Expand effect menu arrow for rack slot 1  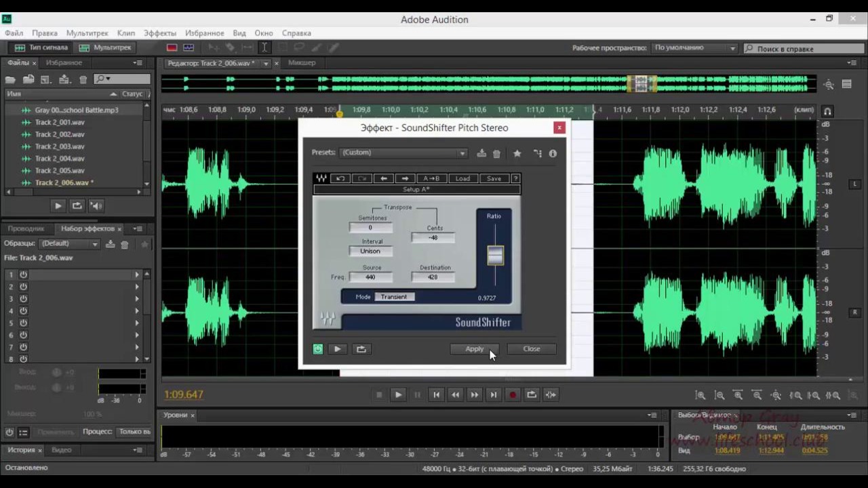coord(137,274)
